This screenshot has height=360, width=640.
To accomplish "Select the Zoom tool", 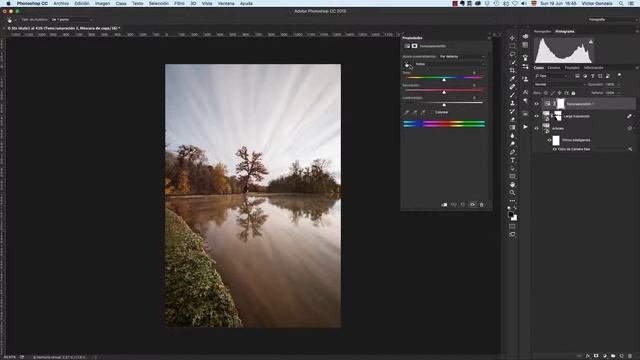I will (x=512, y=193).
